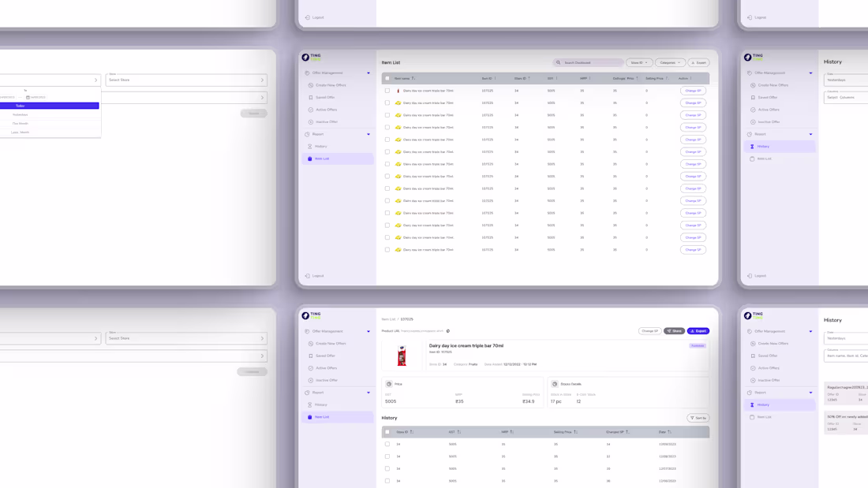This screenshot has width=868, height=488.
Task: Click History hourglass icon in Item List screen sidebar
Action: tap(310, 146)
